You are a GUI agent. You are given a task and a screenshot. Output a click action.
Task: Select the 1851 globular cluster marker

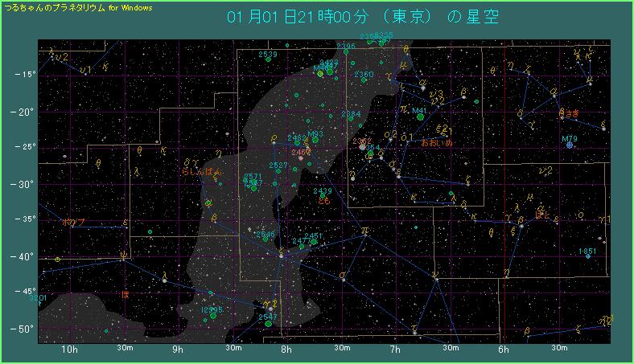tap(588, 257)
